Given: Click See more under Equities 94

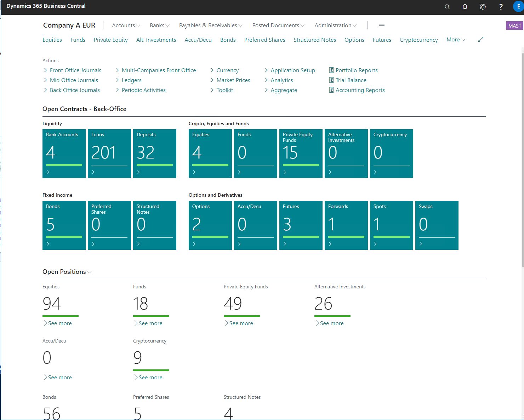Looking at the screenshot, I should (57, 323).
